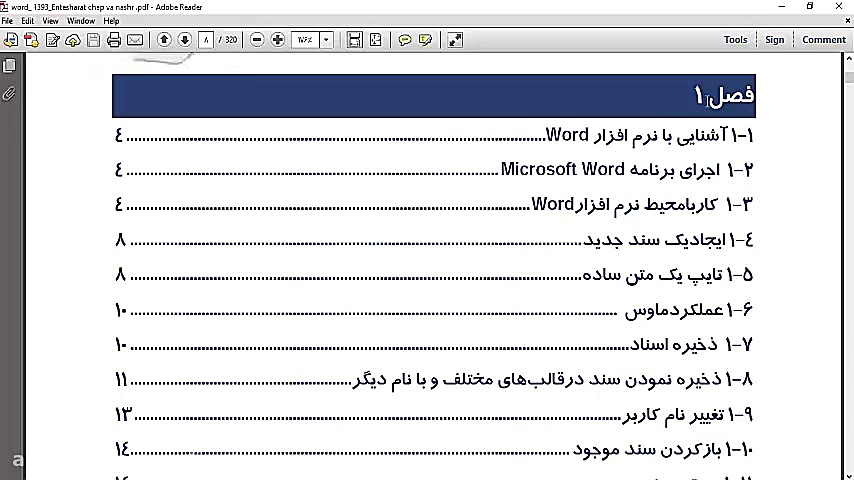The image size is (854, 480).
Task: Zoom out with the minus button
Action: click(x=257, y=40)
